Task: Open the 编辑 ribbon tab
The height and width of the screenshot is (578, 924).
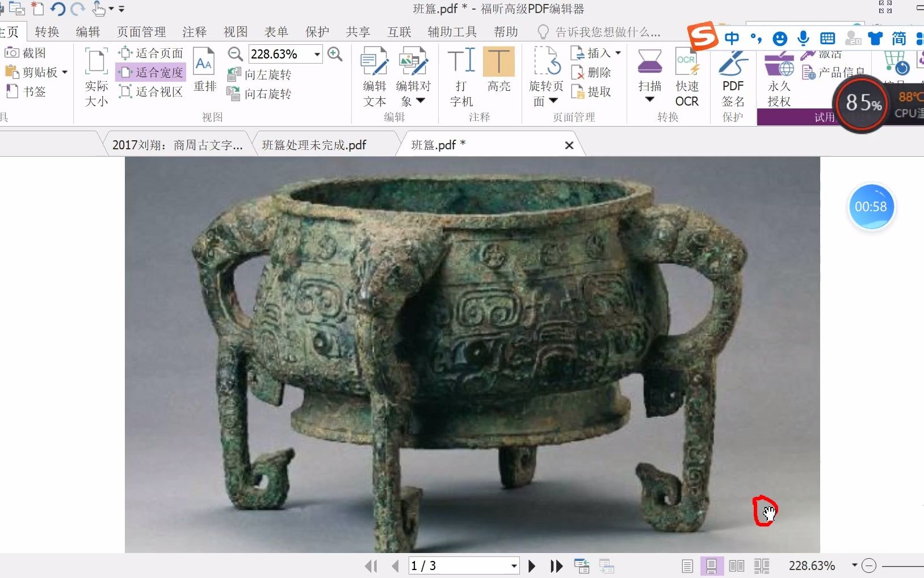Action: coord(88,32)
